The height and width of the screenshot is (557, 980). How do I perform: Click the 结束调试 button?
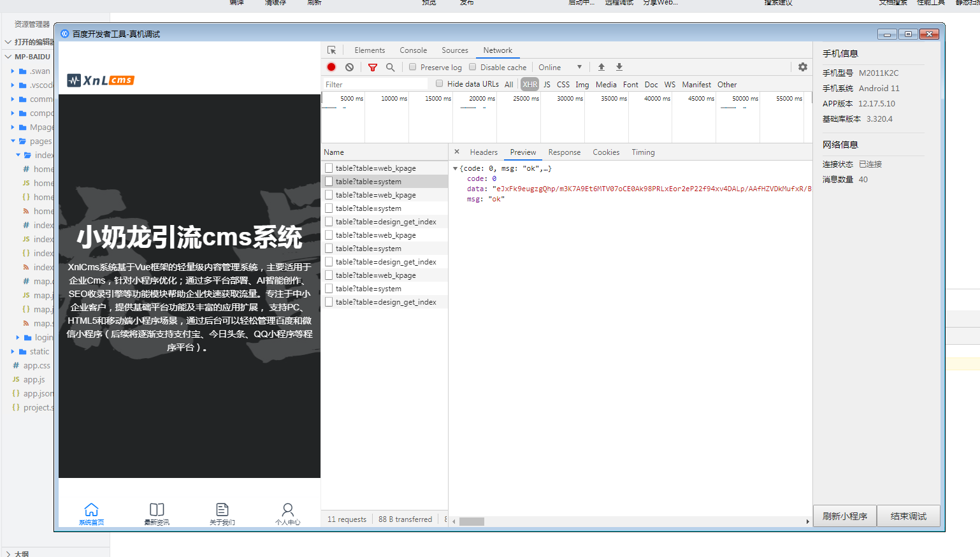pos(909,516)
